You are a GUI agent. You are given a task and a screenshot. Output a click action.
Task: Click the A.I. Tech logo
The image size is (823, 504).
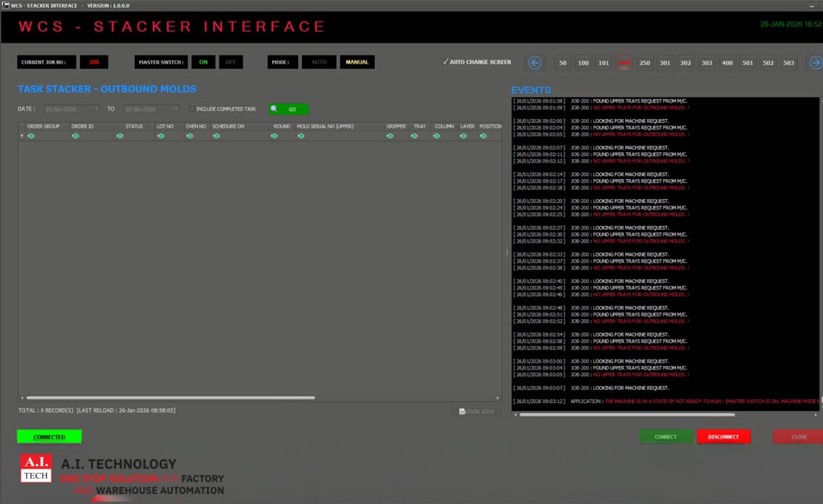click(35, 469)
